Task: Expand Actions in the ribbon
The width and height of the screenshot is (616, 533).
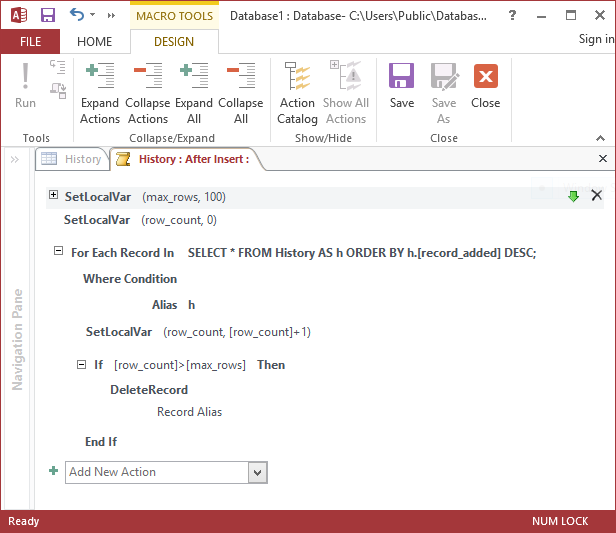Action: pyautogui.click(x=100, y=93)
